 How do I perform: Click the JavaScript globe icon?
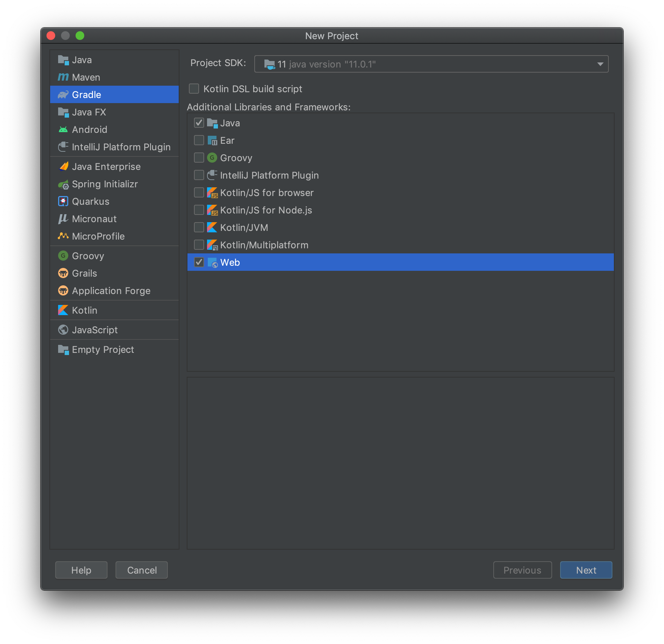[63, 330]
